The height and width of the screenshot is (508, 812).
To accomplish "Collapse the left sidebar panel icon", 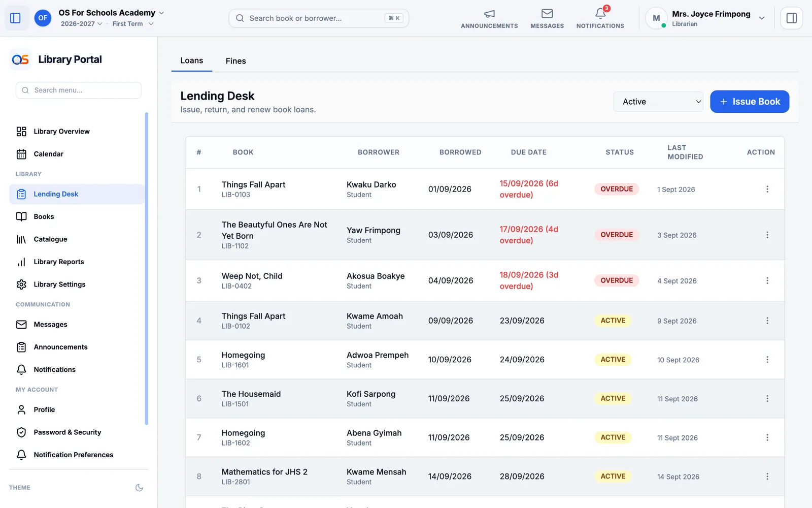I will click(x=15, y=18).
